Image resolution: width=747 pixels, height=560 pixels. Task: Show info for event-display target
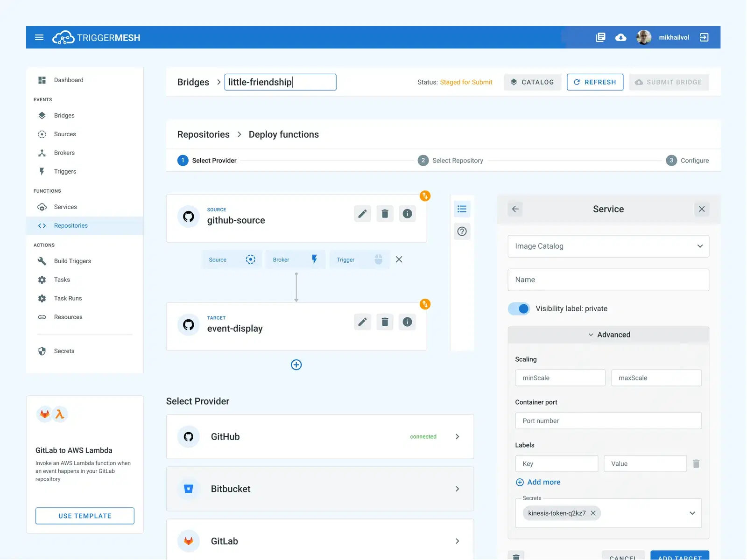click(407, 322)
